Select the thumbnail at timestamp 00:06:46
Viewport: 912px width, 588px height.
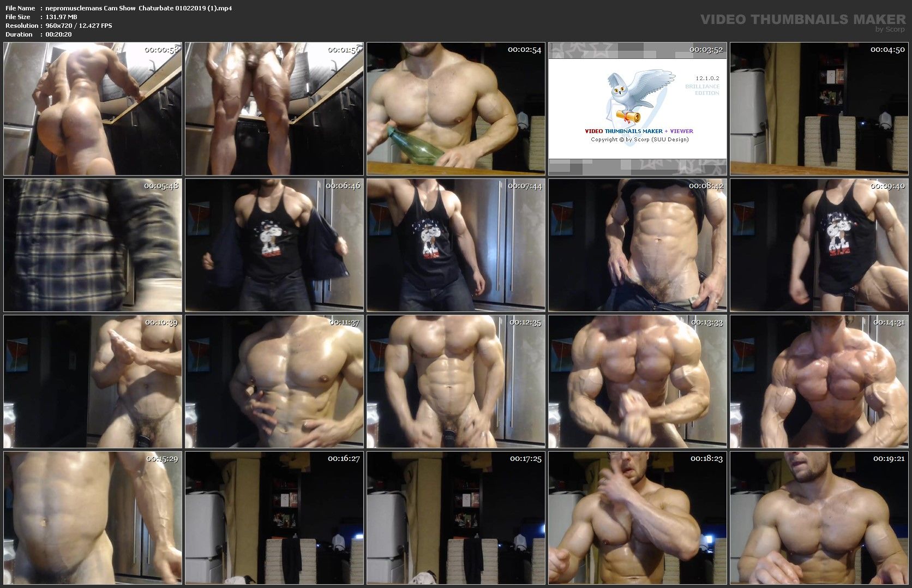(x=274, y=245)
